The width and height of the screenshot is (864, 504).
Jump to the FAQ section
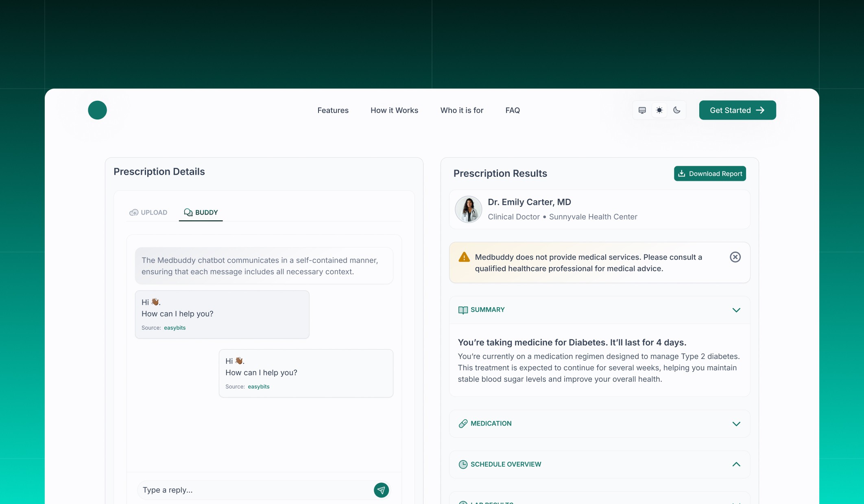[x=513, y=110]
